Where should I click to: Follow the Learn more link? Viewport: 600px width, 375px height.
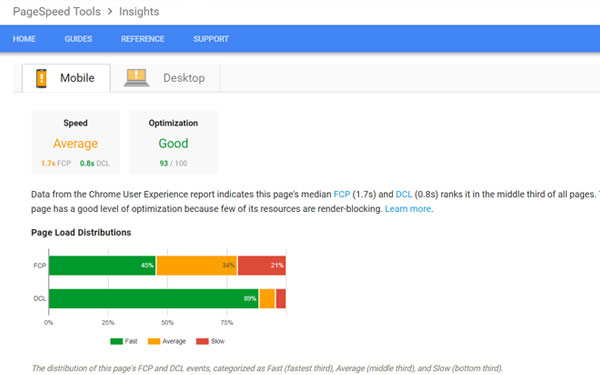408,209
